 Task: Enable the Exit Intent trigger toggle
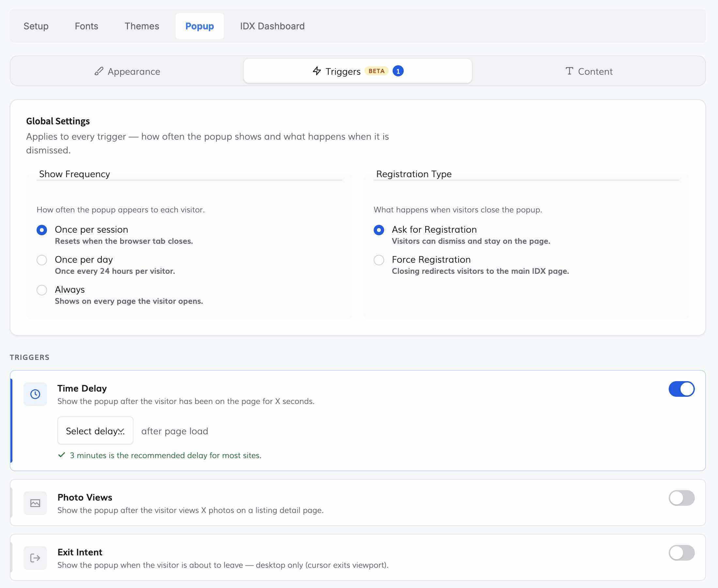click(681, 553)
